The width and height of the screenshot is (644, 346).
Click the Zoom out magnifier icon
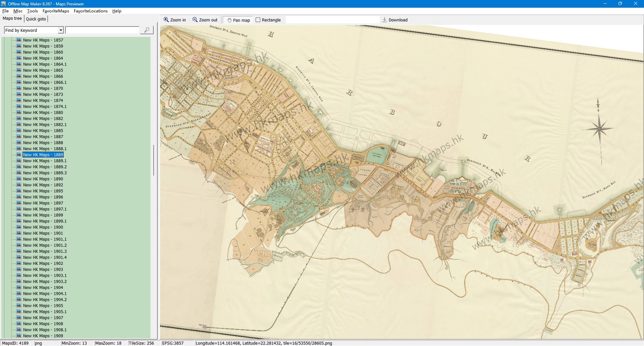click(195, 20)
